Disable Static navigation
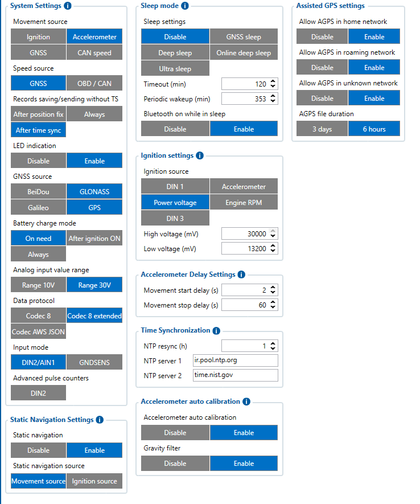The image size is (420, 504). 38,450
